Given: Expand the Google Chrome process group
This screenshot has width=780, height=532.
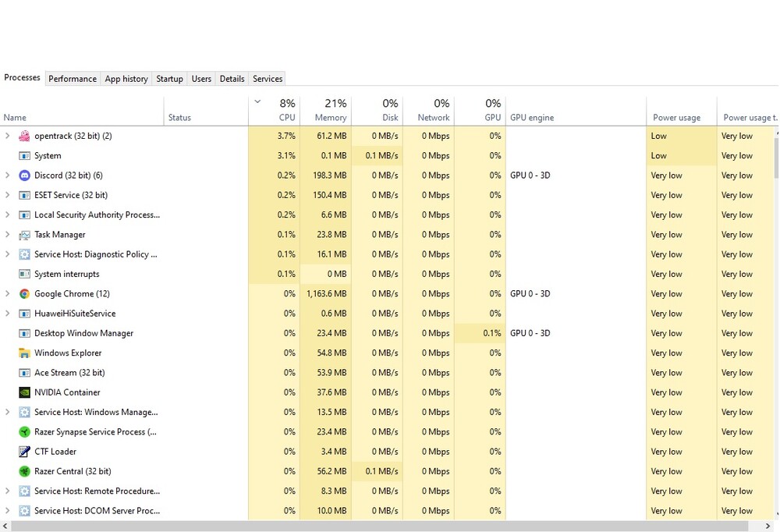Looking at the screenshot, I should coord(7,293).
